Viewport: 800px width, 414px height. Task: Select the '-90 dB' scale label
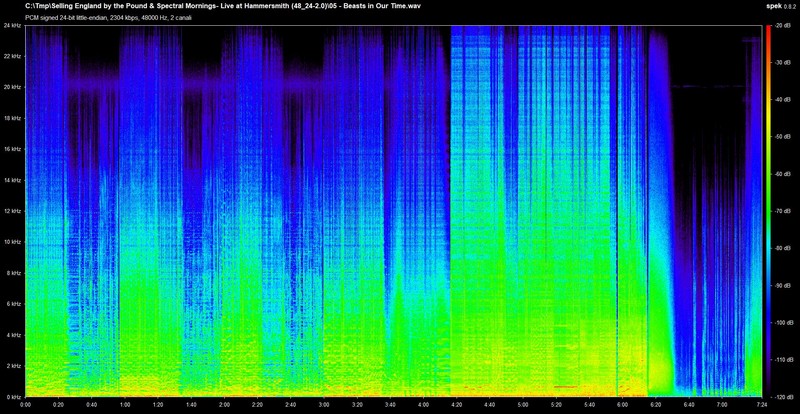tap(781, 285)
